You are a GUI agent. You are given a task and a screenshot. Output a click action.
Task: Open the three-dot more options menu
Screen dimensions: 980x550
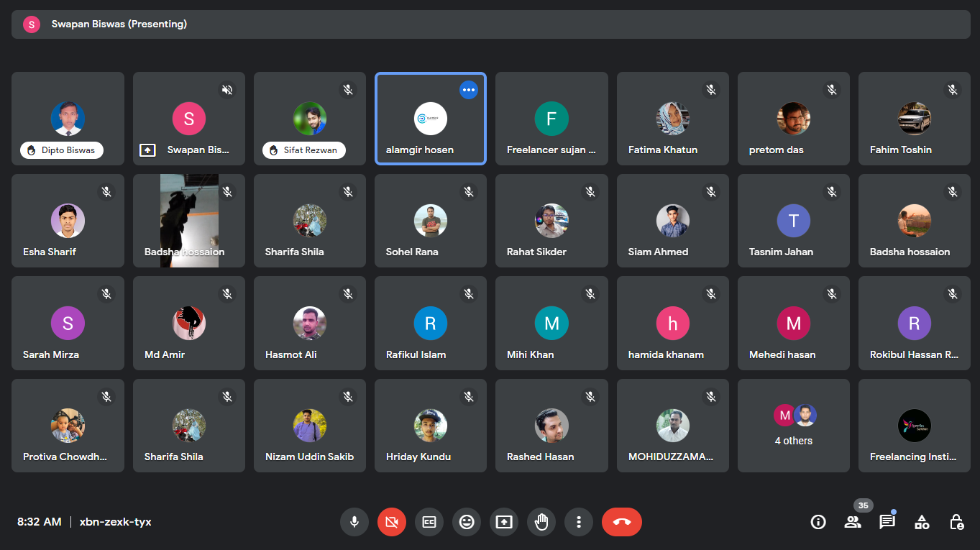point(579,522)
